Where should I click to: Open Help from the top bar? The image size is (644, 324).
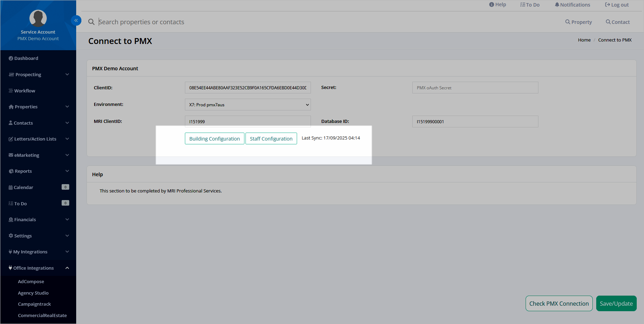[498, 4]
